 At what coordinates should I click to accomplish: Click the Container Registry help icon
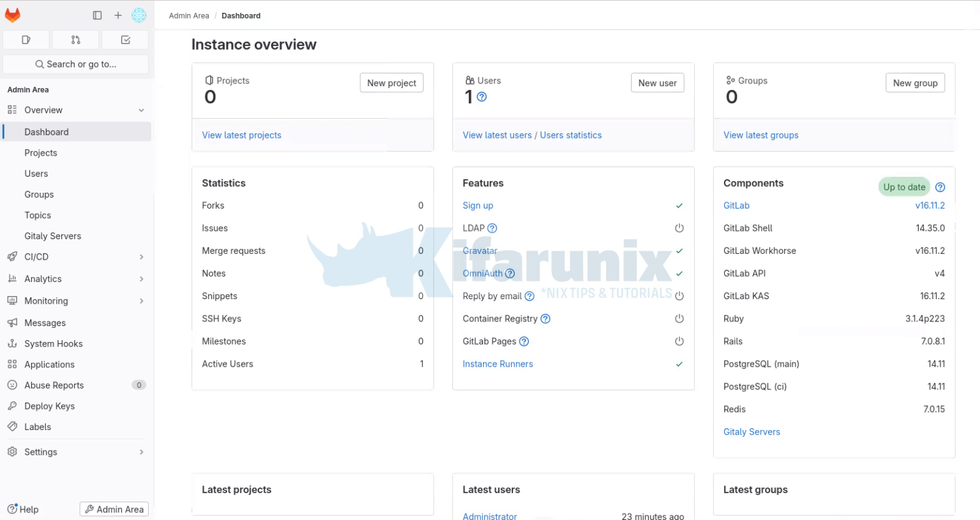pos(546,319)
